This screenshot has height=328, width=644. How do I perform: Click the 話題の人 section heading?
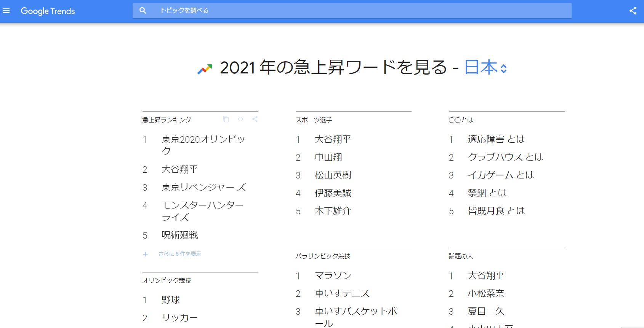[461, 256]
